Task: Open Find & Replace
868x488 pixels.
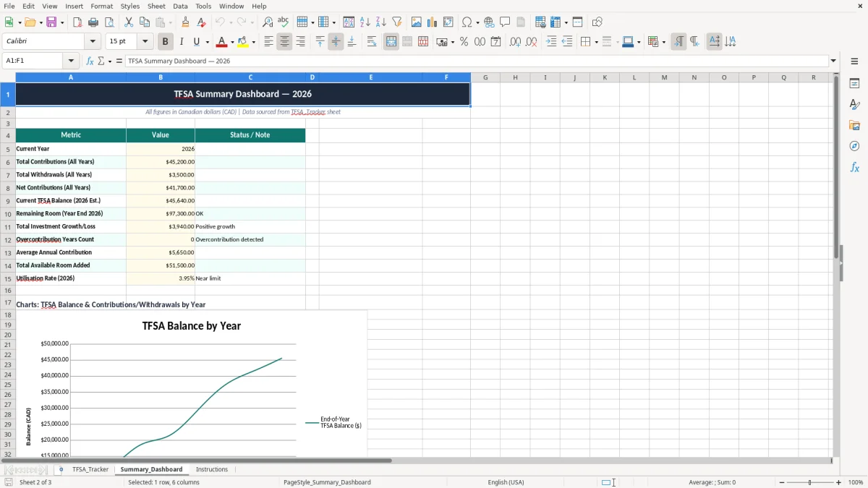Action: (268, 22)
